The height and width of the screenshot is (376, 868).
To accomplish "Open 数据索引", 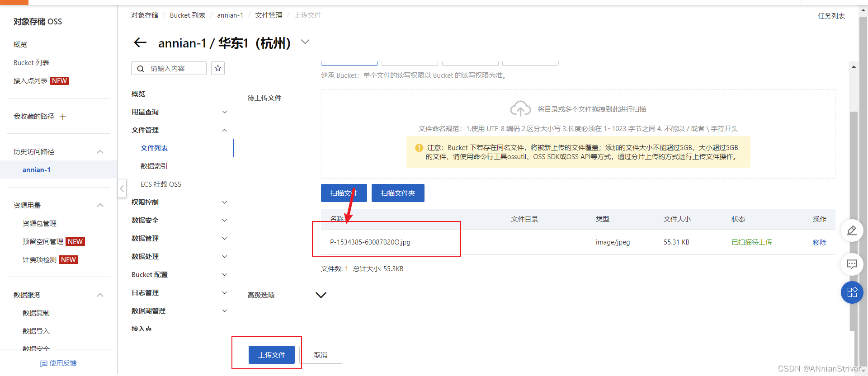I will 154,166.
